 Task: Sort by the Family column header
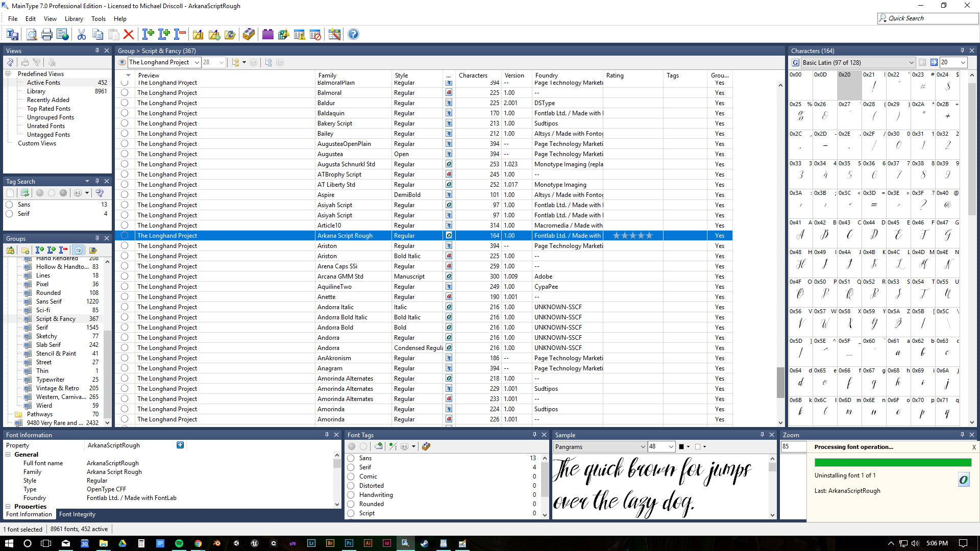click(354, 75)
